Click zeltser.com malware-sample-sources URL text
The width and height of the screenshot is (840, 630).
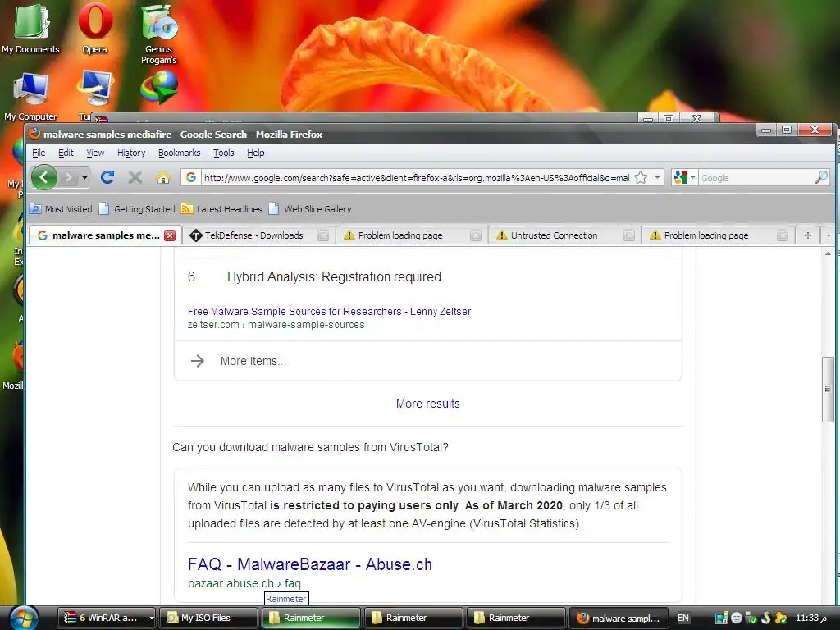click(276, 325)
